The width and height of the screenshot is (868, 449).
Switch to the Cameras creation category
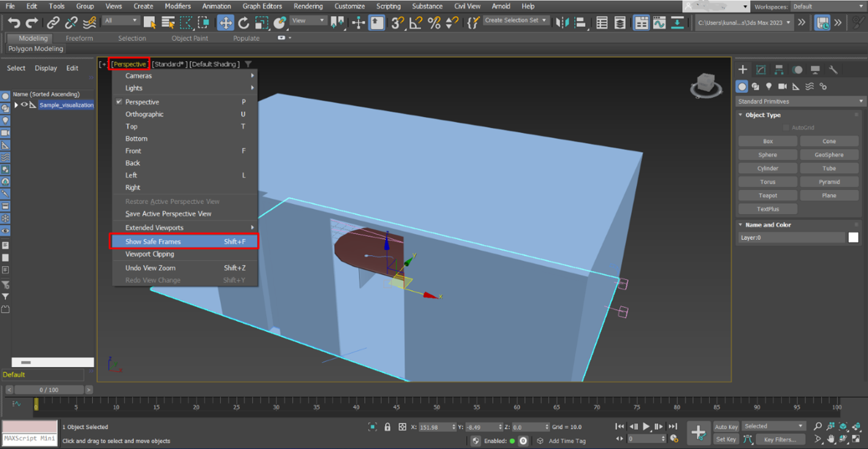[783, 86]
